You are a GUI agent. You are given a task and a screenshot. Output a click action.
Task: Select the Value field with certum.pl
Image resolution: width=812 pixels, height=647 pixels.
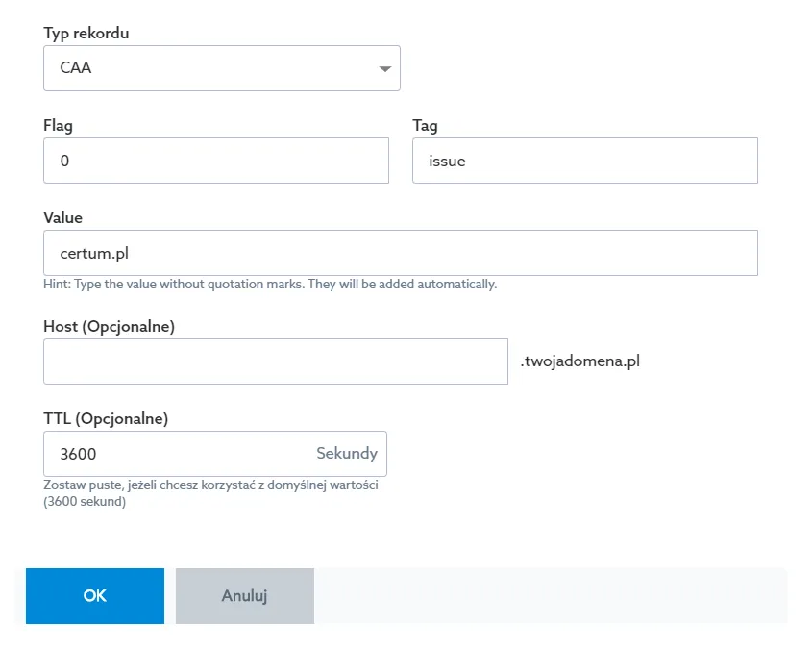point(401,253)
